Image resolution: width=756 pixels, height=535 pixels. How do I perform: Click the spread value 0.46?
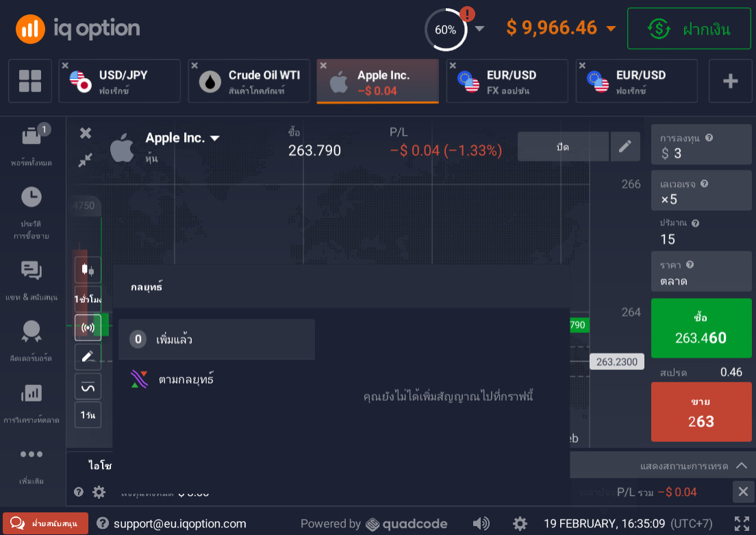pyautogui.click(x=731, y=372)
